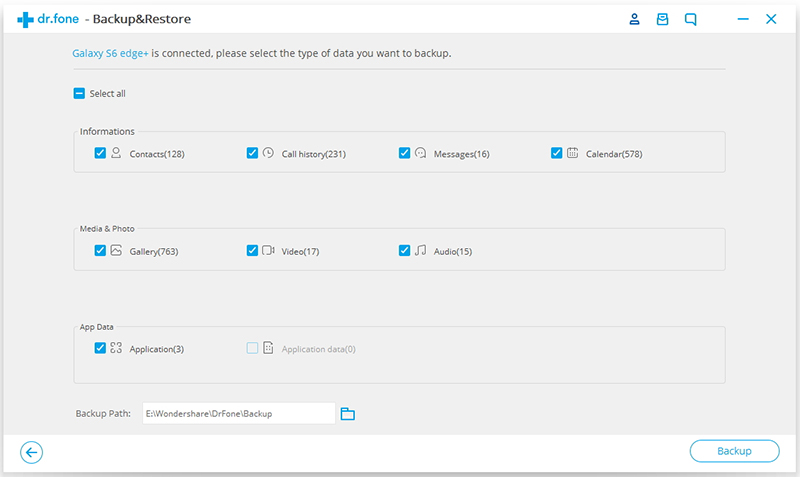Uncheck the Messages(16) checkbox
This screenshot has width=800, height=477.
point(404,153)
